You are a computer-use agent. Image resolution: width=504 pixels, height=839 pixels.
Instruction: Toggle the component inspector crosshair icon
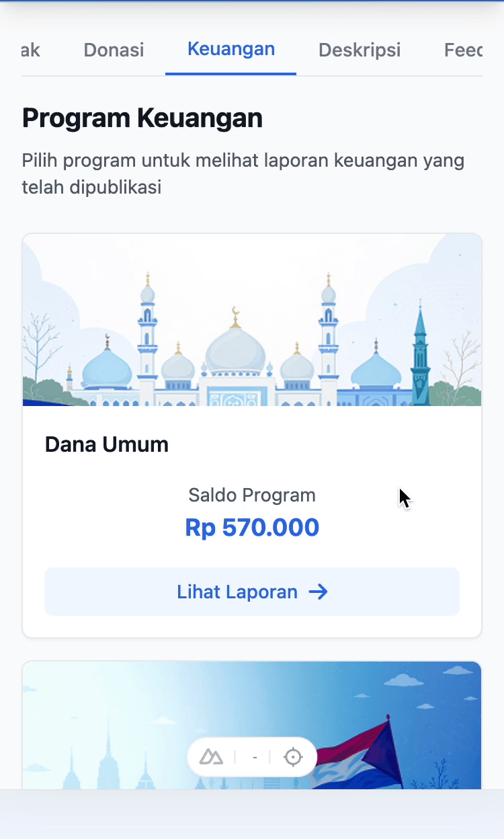click(293, 757)
